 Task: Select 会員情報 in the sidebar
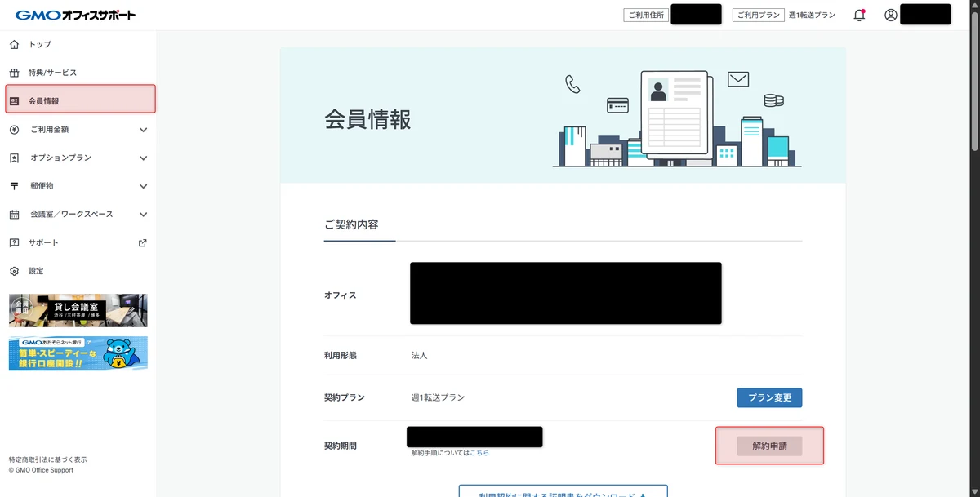point(80,100)
